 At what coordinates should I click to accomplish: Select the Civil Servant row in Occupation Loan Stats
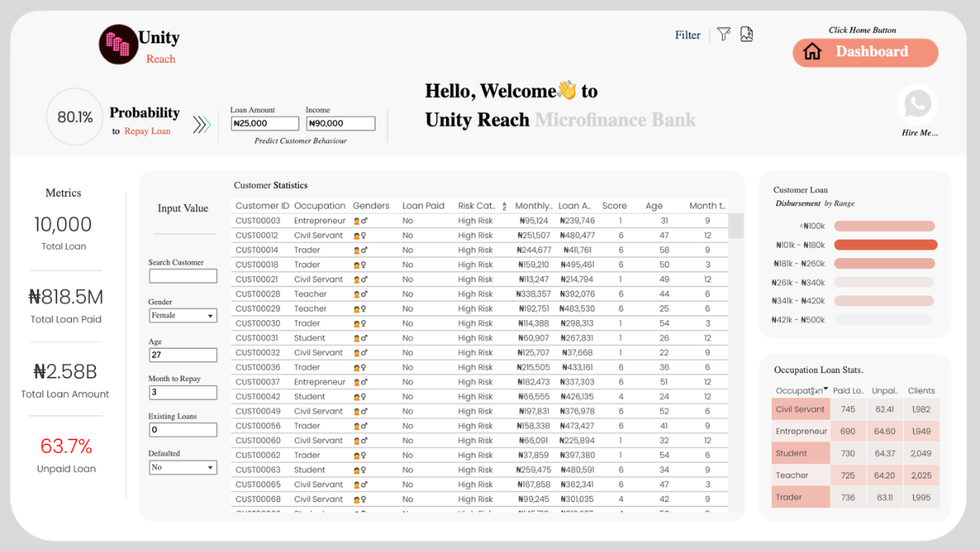click(800, 407)
